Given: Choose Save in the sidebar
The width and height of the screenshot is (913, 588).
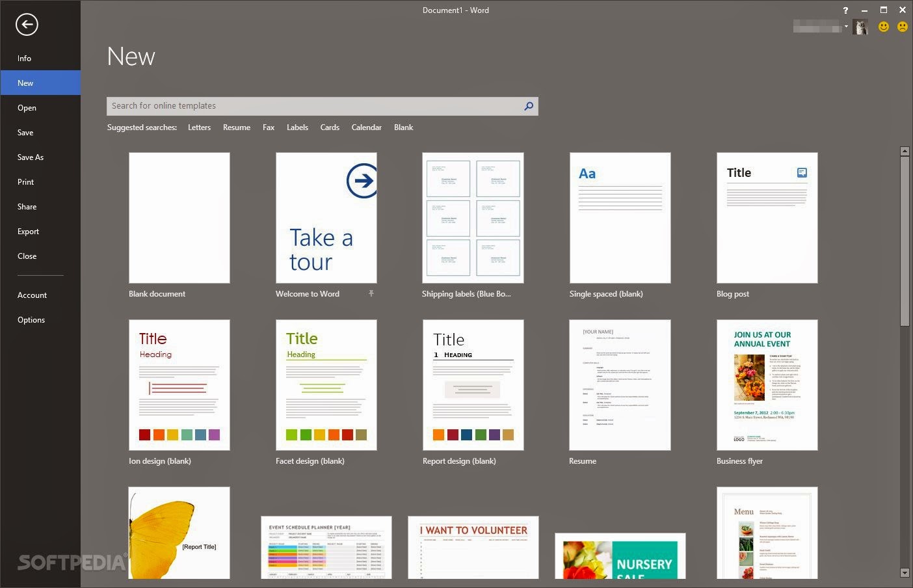Looking at the screenshot, I should [x=40, y=133].
